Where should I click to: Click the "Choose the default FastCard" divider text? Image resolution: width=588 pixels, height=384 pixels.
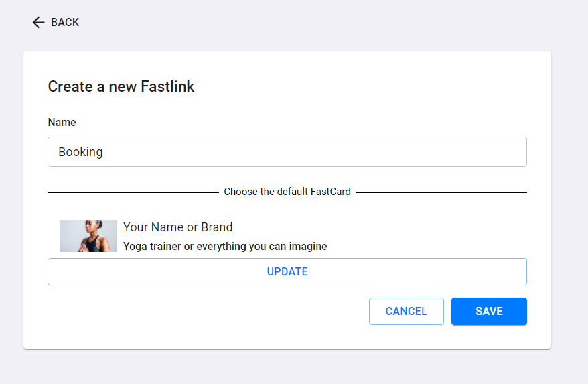click(x=287, y=192)
